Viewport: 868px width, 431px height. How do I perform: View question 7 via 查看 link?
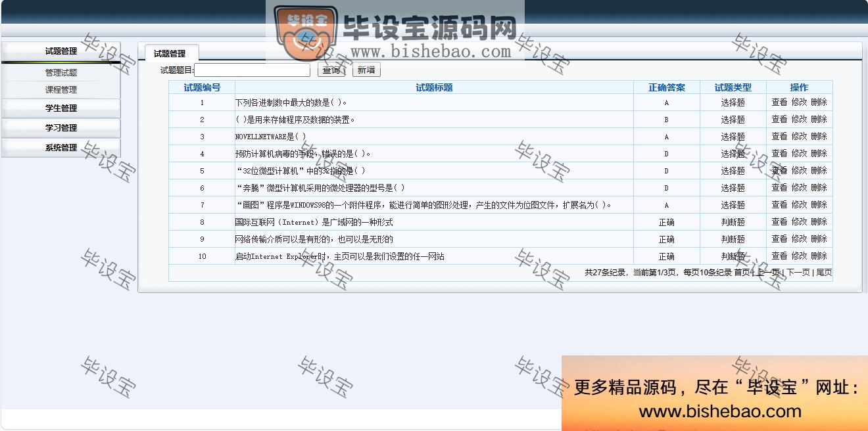pyautogui.click(x=779, y=205)
